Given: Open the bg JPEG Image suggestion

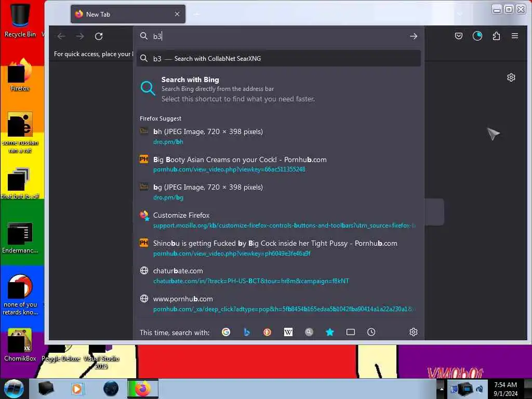Looking at the screenshot, I should [278, 192].
